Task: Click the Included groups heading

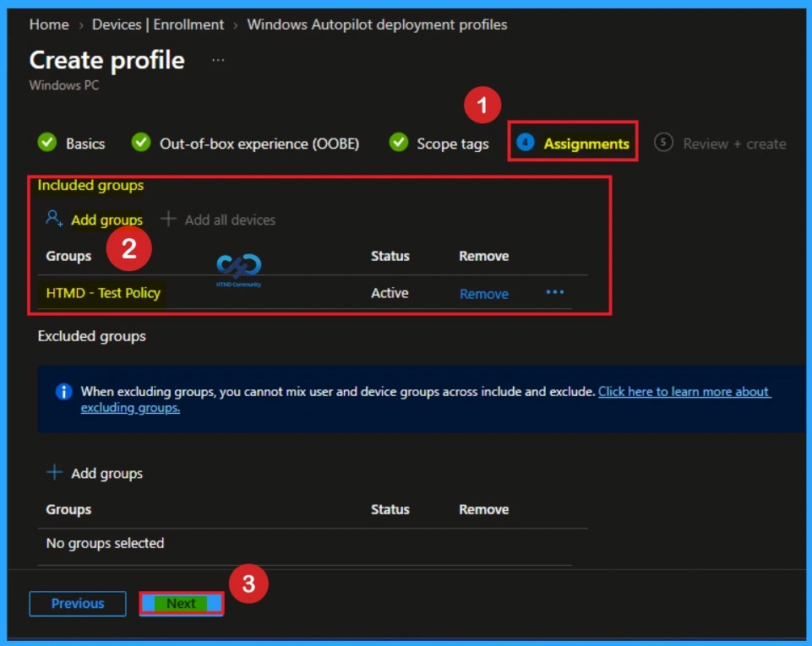Action: pos(90,185)
